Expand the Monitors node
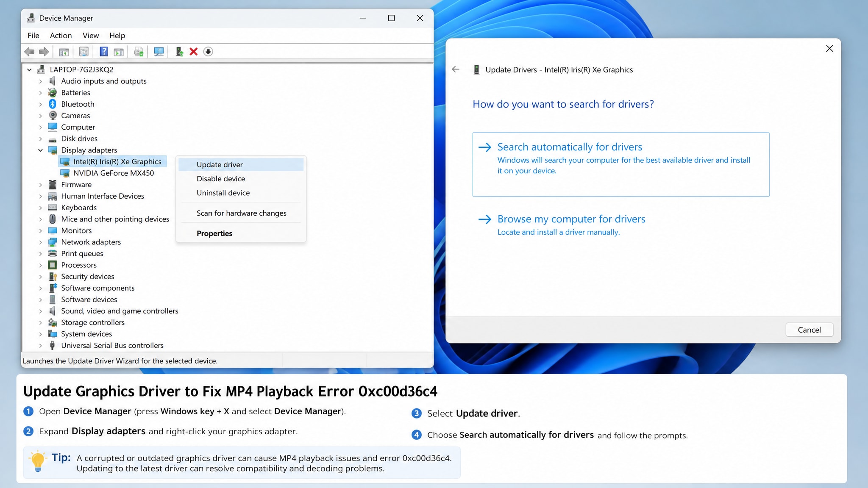The width and height of the screenshot is (868, 488). [41, 230]
